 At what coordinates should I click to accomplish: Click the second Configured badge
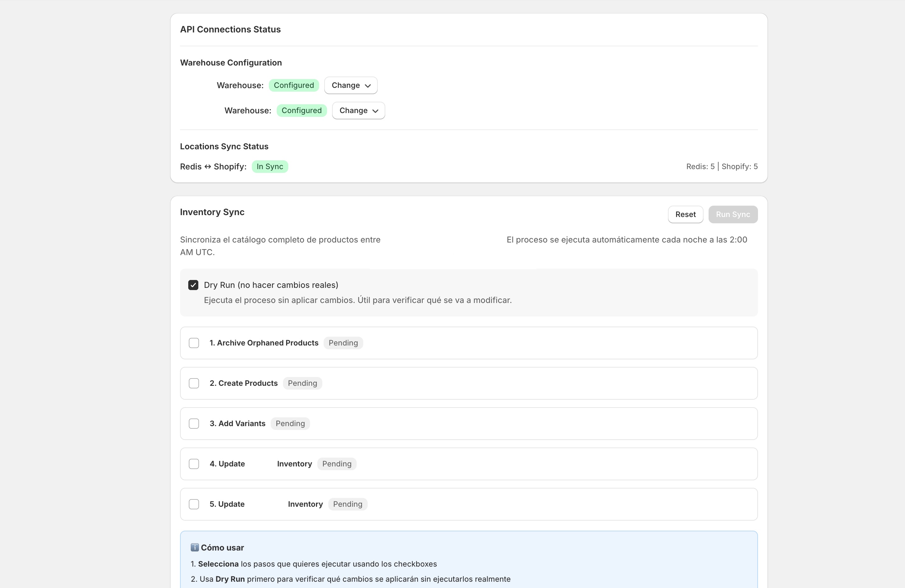[x=302, y=110]
